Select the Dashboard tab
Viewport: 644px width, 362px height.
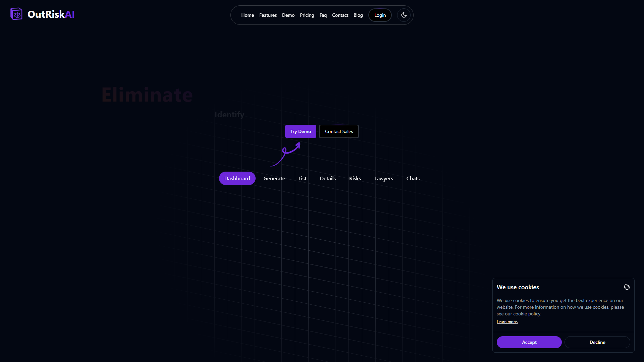(x=237, y=178)
